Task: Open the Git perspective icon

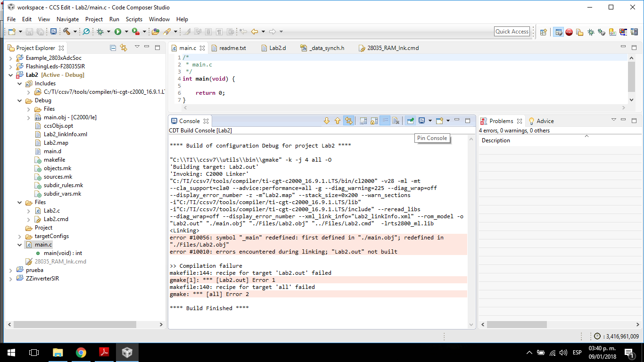Action: pos(612,32)
